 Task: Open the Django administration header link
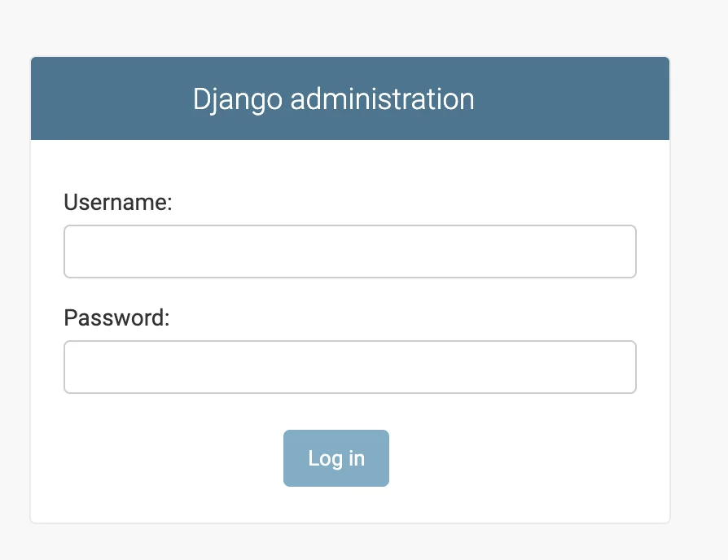[333, 99]
